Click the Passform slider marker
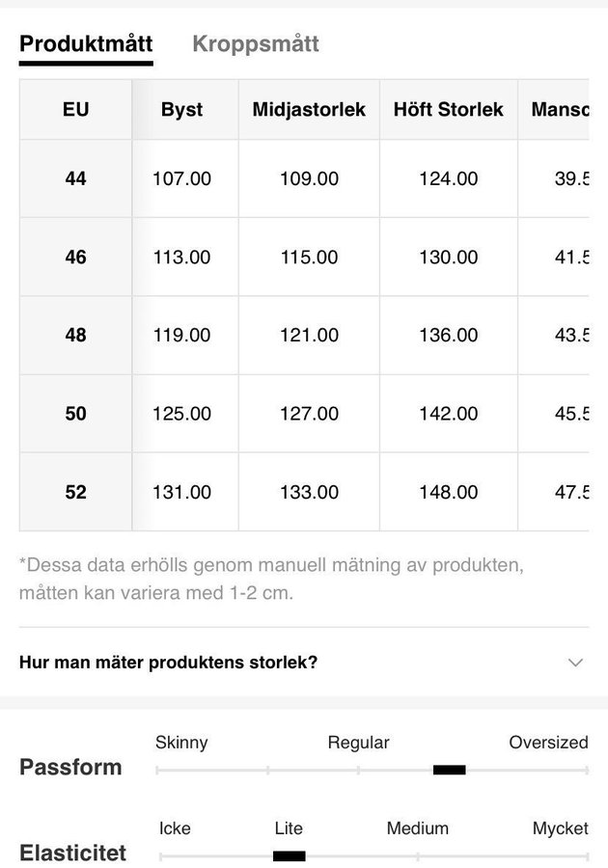608x868 pixels. pos(450,770)
